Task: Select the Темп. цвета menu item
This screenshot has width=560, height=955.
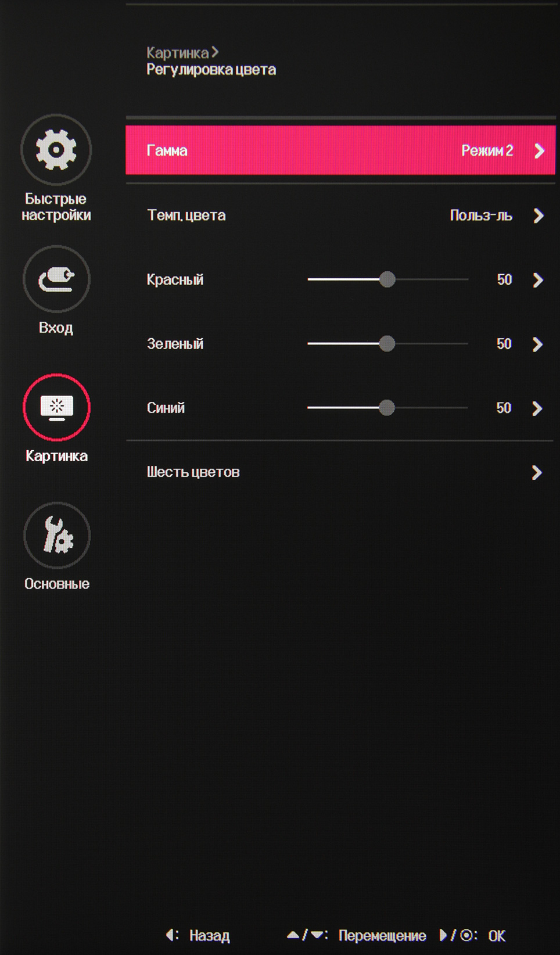Action: click(x=186, y=216)
